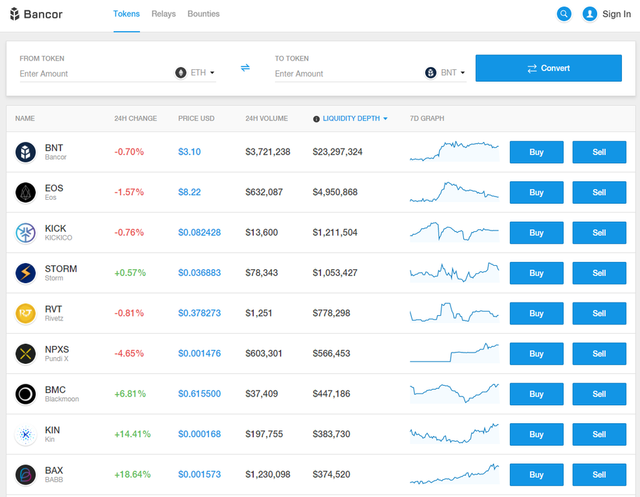Image resolution: width=640 pixels, height=497 pixels.
Task: Click the BNT icon in To Token
Action: tap(431, 73)
